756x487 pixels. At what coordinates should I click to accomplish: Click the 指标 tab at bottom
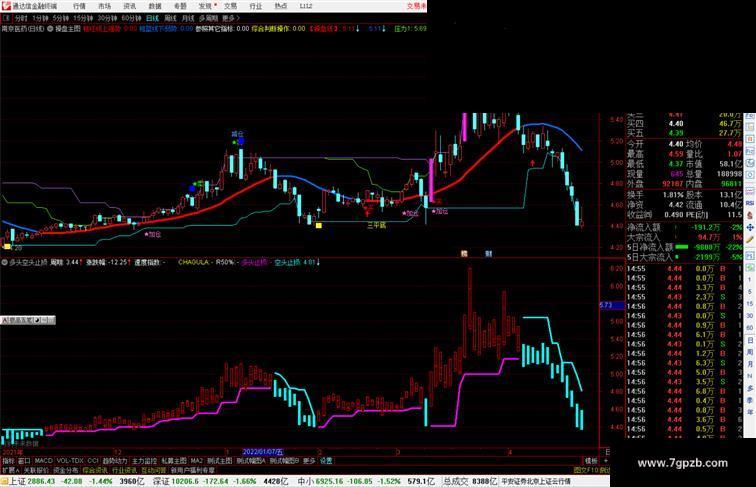8,461
